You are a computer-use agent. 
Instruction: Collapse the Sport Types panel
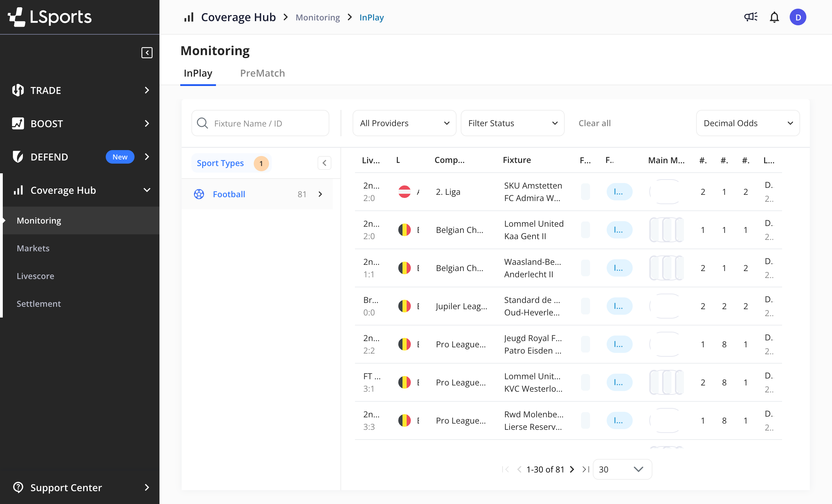pyautogui.click(x=324, y=163)
